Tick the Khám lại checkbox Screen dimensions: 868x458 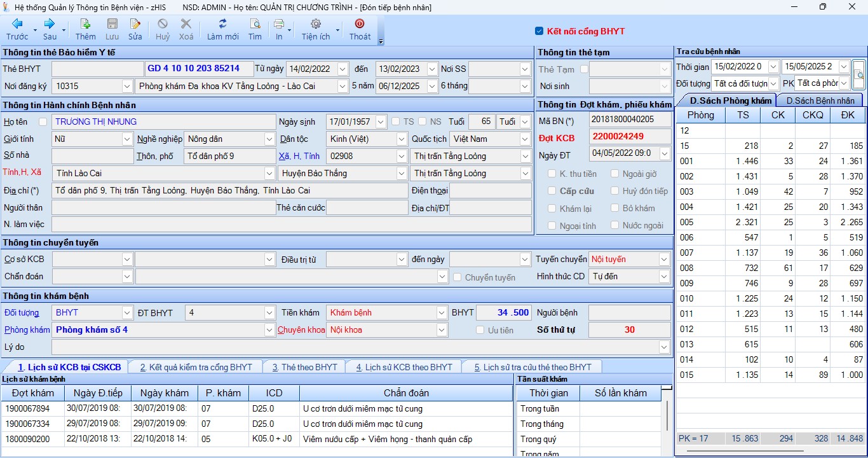pos(552,208)
